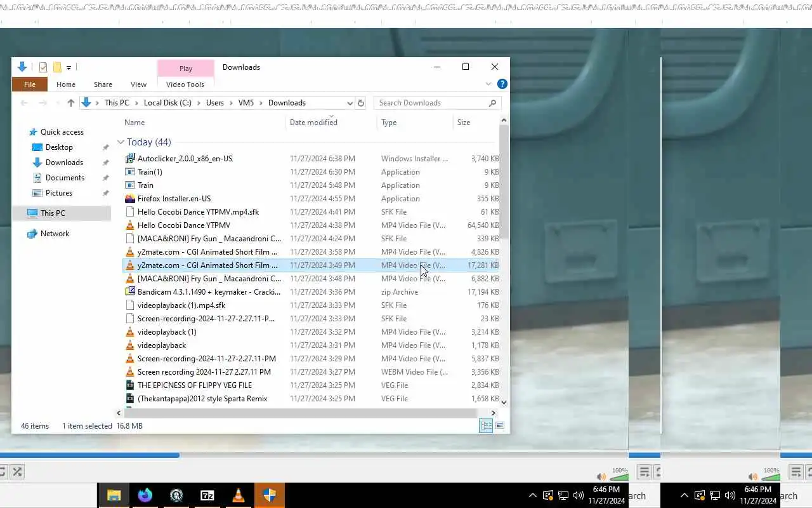Open the File tab
The image size is (812, 508).
click(30, 84)
